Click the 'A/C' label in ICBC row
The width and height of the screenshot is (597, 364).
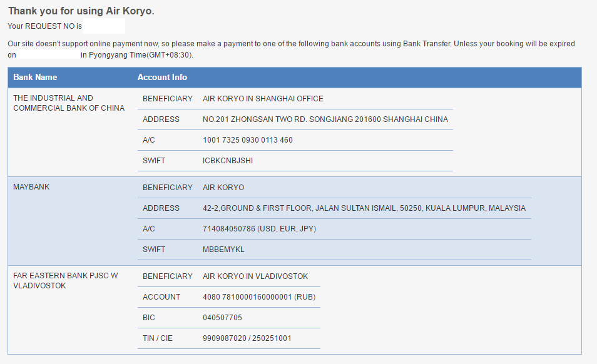point(149,140)
